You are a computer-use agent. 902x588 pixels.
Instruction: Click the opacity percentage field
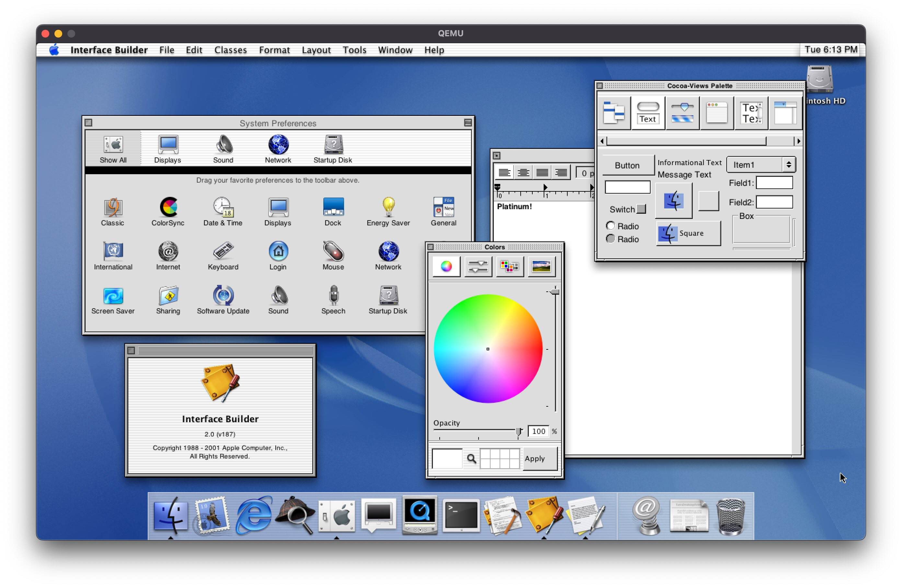tap(538, 431)
